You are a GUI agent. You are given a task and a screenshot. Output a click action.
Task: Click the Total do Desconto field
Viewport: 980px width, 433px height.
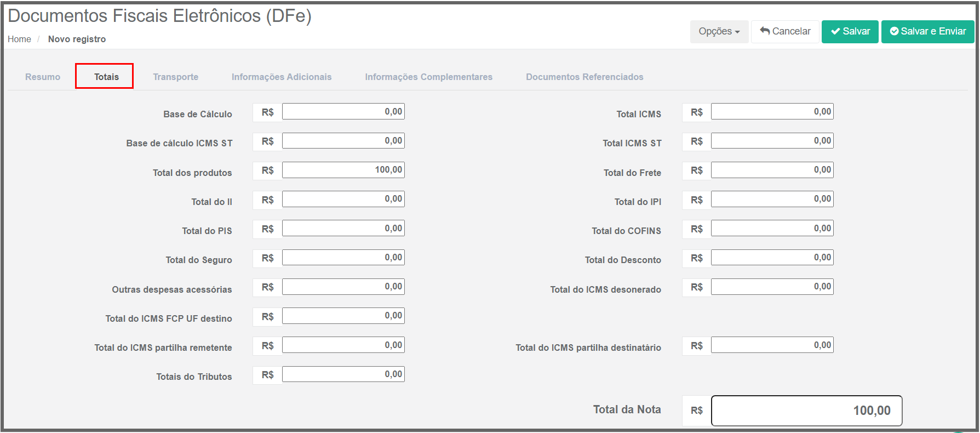(x=772, y=258)
